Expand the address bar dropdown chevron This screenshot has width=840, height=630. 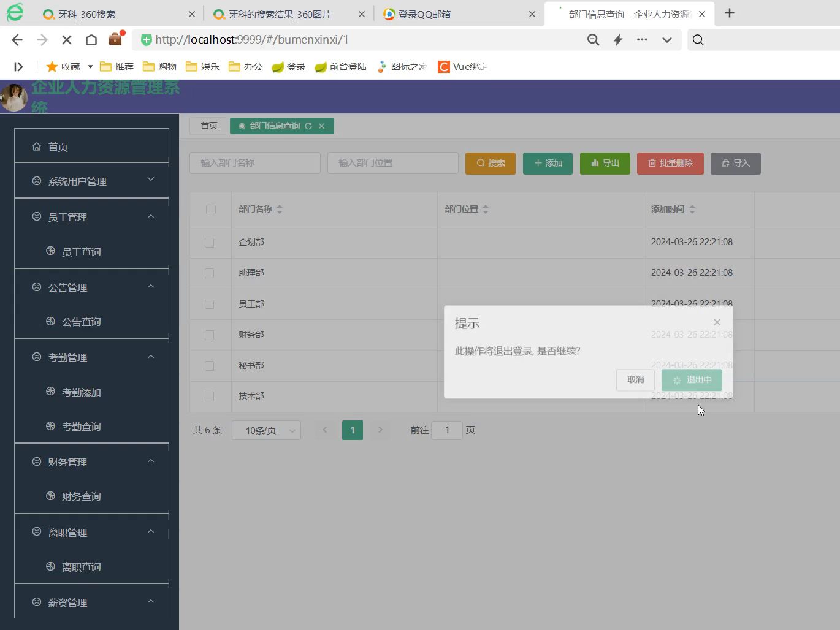tap(667, 40)
